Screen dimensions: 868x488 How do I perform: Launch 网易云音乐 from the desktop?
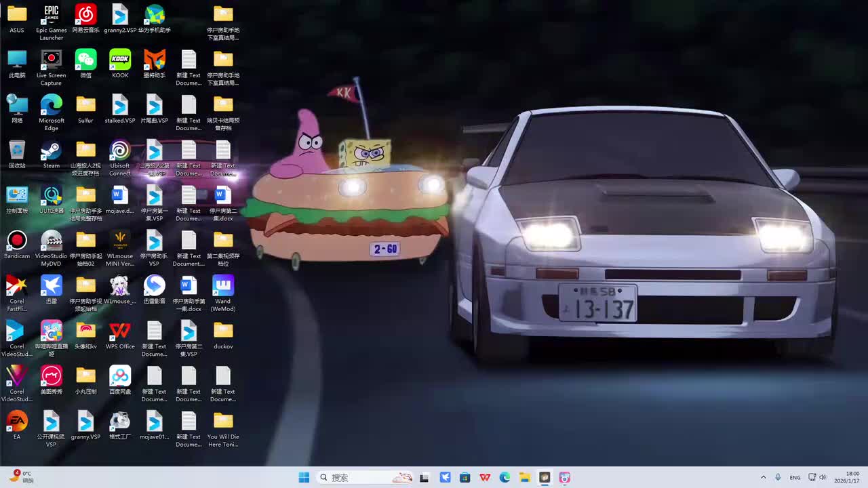click(85, 19)
